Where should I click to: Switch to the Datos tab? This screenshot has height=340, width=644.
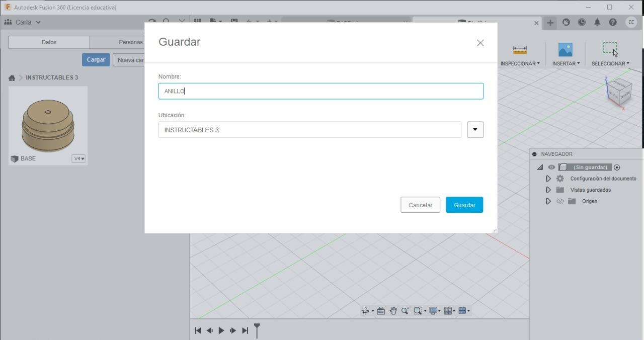coord(49,42)
